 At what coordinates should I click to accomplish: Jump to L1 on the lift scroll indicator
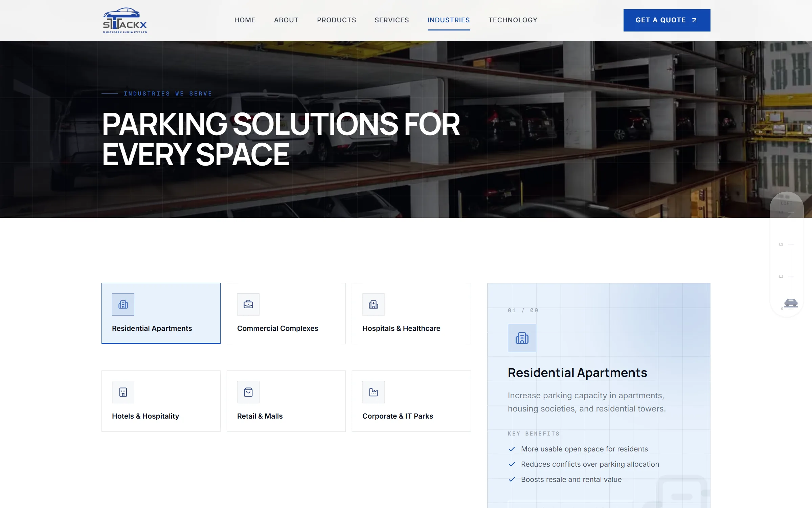(x=781, y=276)
